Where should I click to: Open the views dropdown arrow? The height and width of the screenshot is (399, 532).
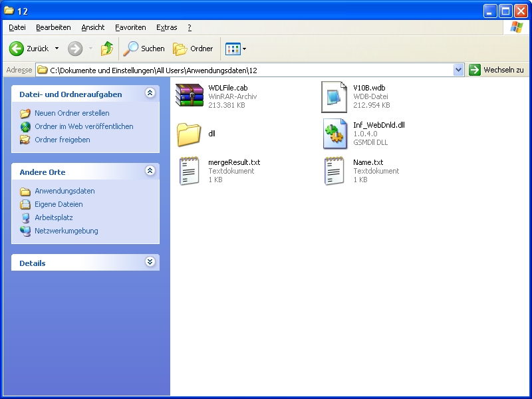(x=244, y=49)
